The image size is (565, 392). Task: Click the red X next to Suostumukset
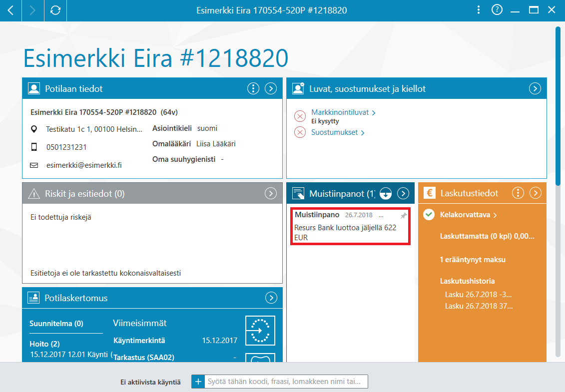pos(300,132)
